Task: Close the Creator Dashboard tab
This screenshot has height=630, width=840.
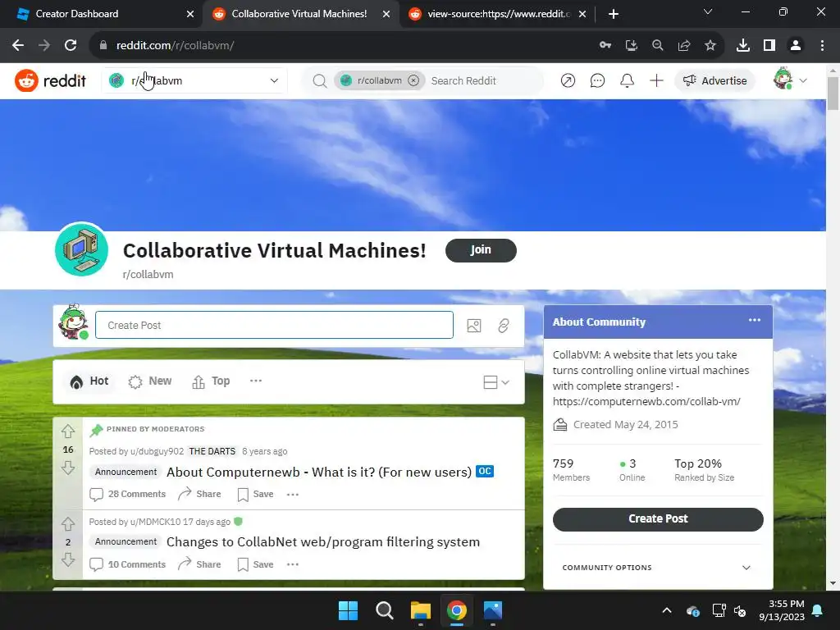Action: pyautogui.click(x=190, y=14)
